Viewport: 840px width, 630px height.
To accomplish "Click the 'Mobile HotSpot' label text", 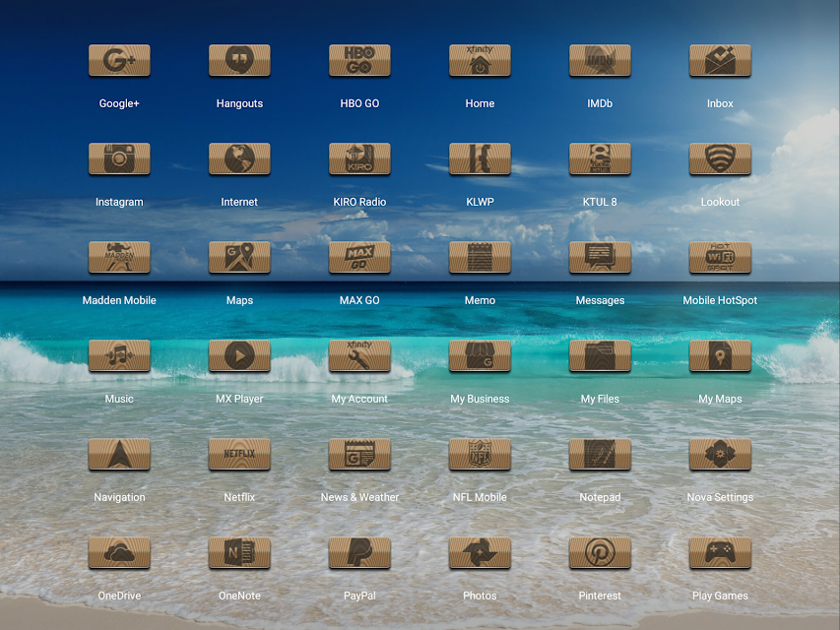I will click(x=720, y=300).
